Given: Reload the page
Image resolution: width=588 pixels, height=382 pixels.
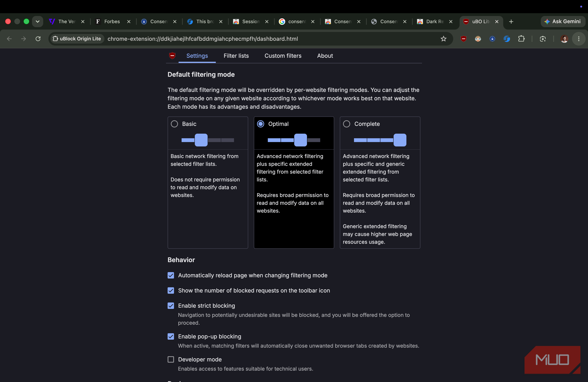Looking at the screenshot, I should tap(38, 39).
